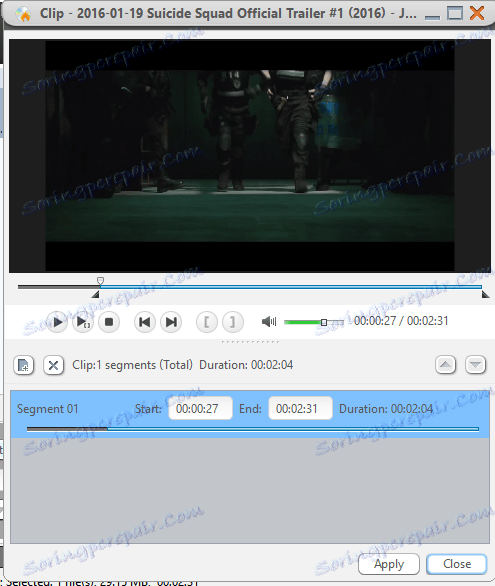Set segment end with right bracket

point(233,322)
